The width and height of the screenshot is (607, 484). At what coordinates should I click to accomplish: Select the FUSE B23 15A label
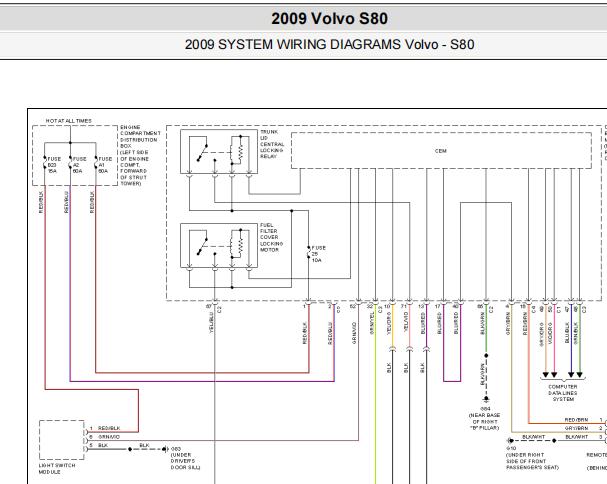point(54,165)
